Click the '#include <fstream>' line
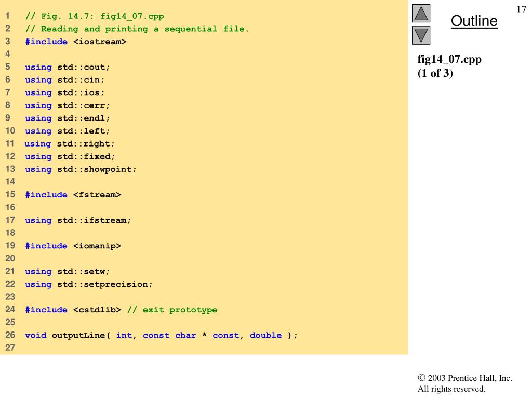The image size is (532, 399). [x=73, y=195]
